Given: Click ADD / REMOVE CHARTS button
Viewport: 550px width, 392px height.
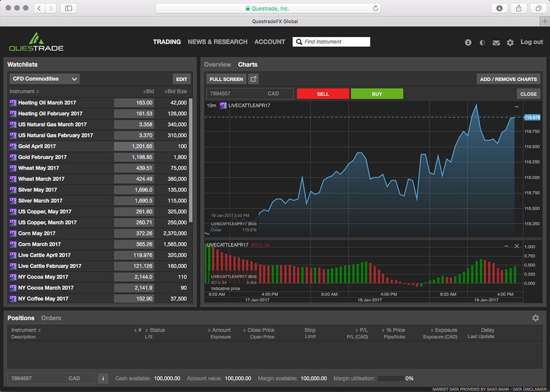Looking at the screenshot, I should coord(508,79).
